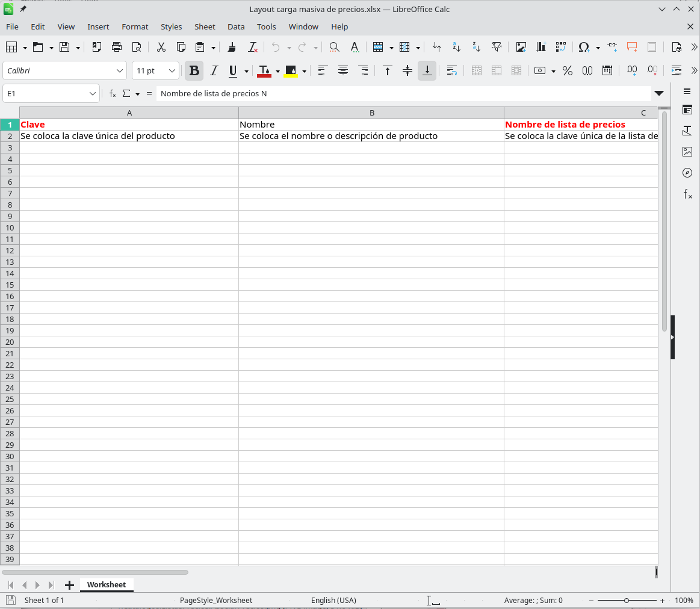The width and height of the screenshot is (700, 609).
Task: Open the Function Wizard icon
Action: click(112, 93)
